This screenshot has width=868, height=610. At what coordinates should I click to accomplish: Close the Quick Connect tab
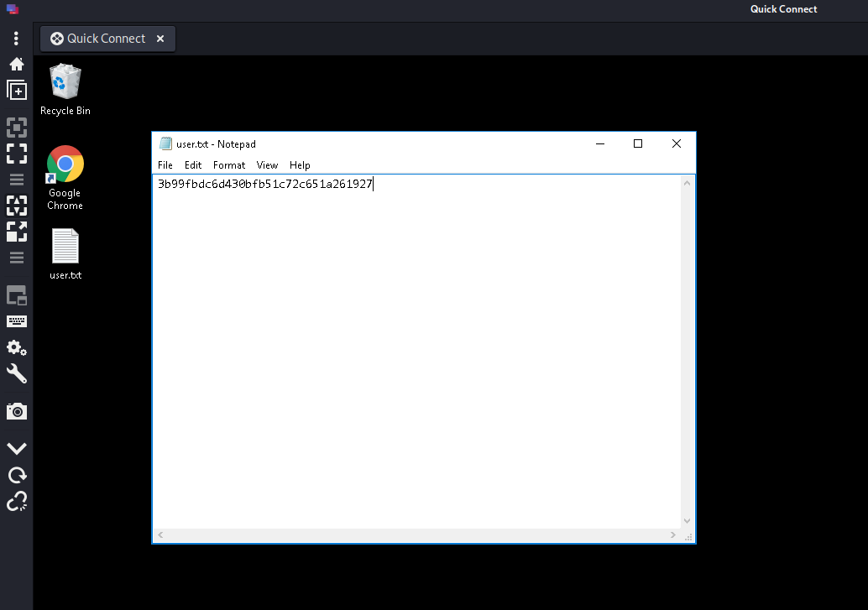click(160, 39)
